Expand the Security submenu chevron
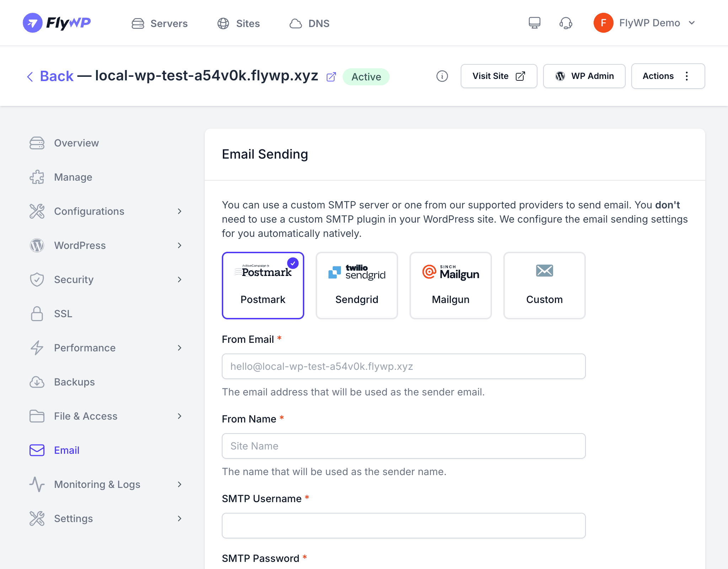728x569 pixels. tap(180, 280)
